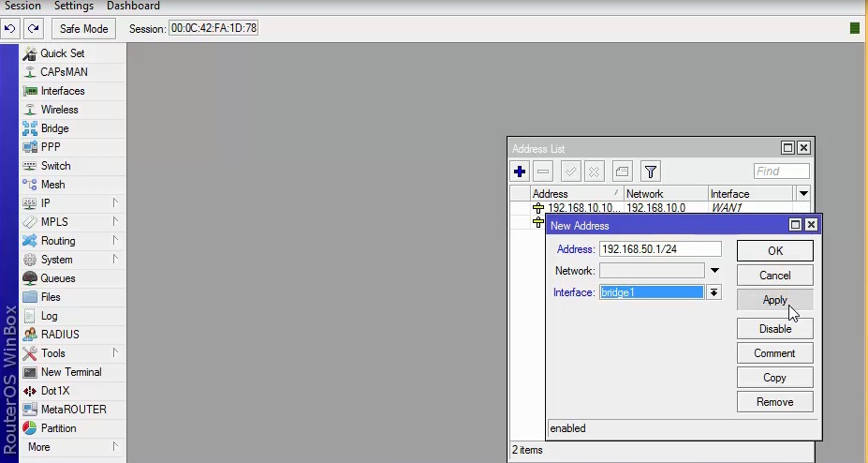Click the blue plus add address icon
This screenshot has width=868, height=463.
tap(521, 172)
